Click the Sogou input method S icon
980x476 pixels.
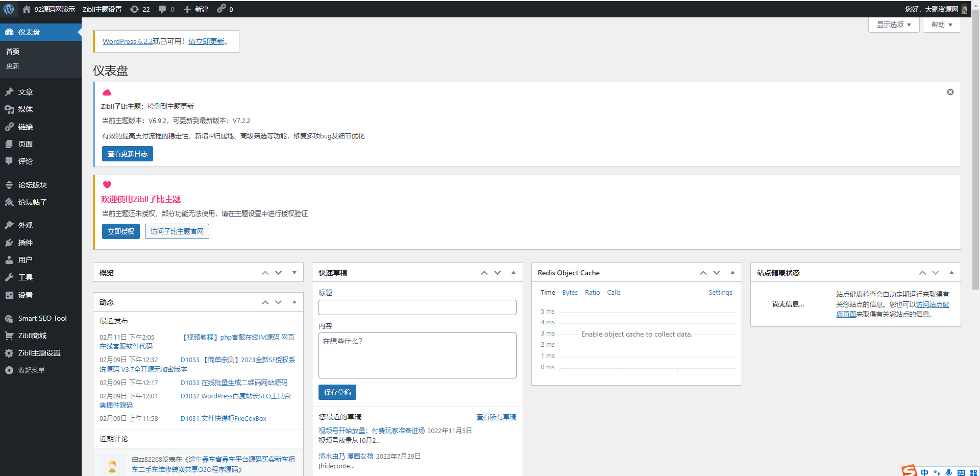[909, 470]
